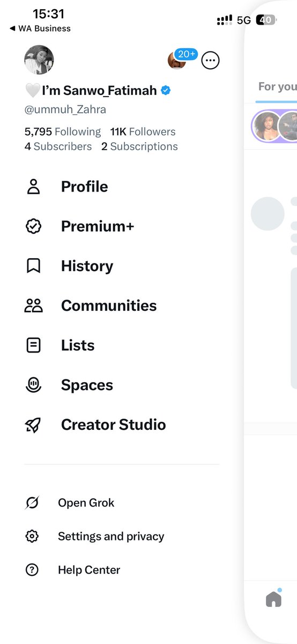This screenshot has width=297, height=644.
Task: Open the 4 Subscribers link
Action: 58,147
